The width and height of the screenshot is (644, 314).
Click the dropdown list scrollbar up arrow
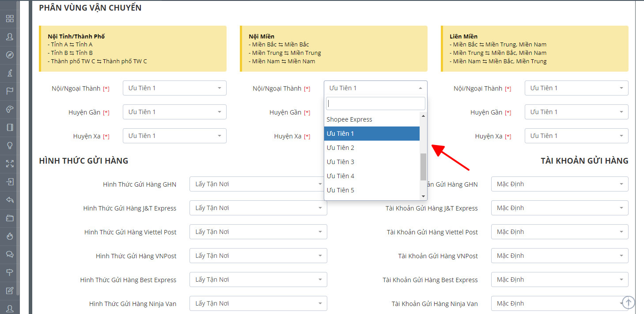tap(423, 115)
